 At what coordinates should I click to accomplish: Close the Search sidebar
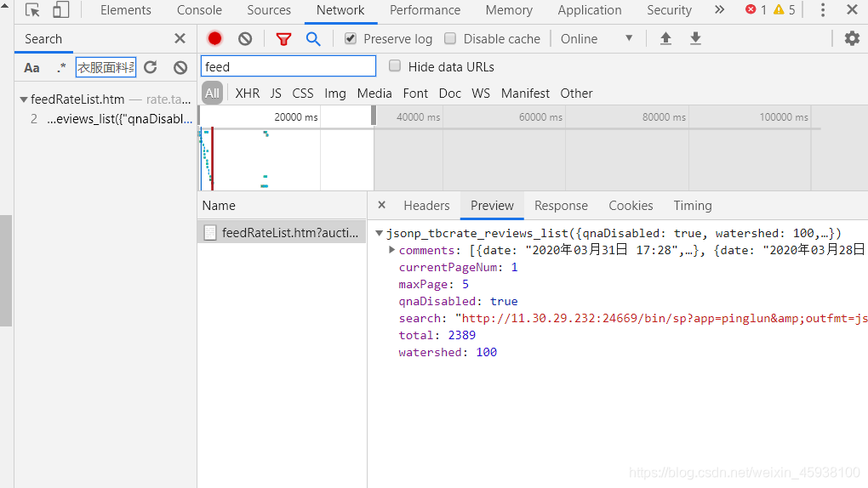click(180, 39)
